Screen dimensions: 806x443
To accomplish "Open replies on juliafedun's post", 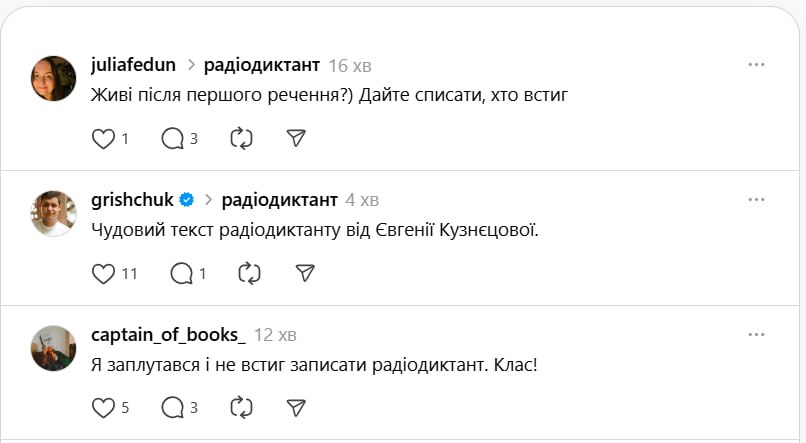I will (x=173, y=139).
